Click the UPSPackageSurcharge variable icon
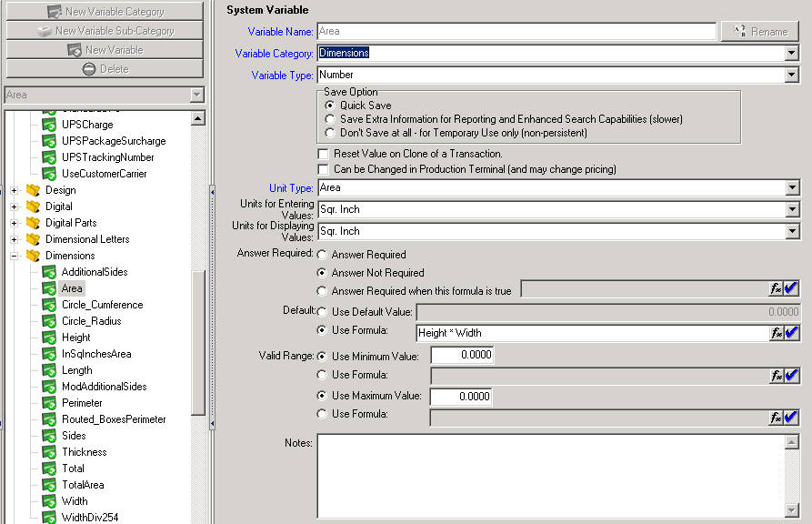 pyautogui.click(x=49, y=141)
